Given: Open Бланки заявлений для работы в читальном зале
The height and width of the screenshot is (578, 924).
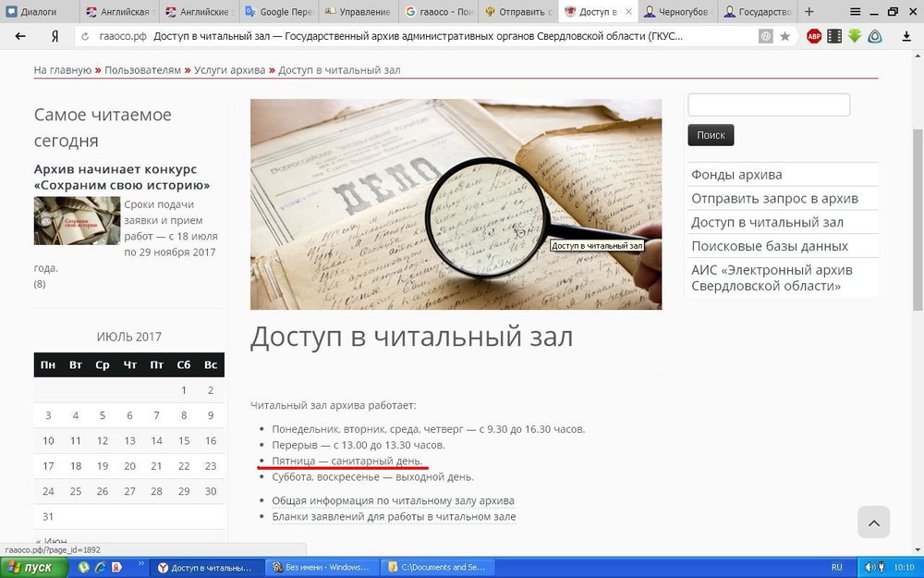Looking at the screenshot, I should [394, 517].
